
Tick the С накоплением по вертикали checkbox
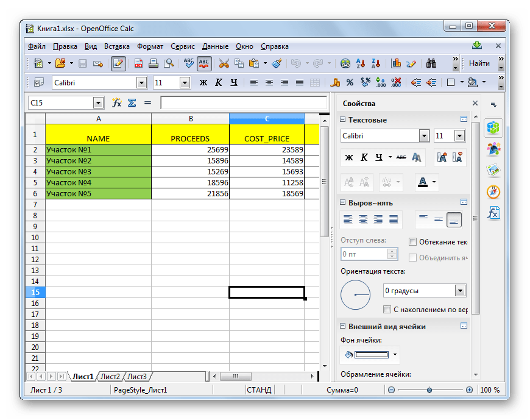(387, 310)
